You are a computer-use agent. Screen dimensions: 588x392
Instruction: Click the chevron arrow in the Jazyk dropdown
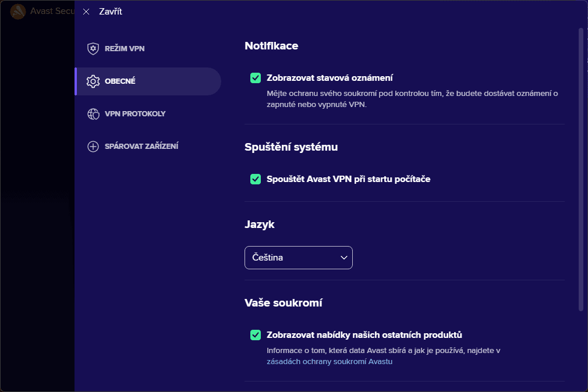(x=344, y=258)
